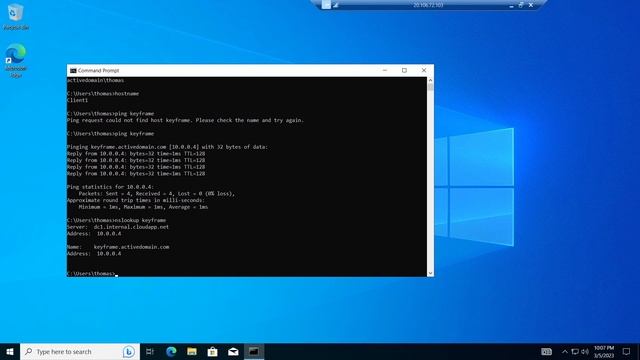Click the 'Client1' hostname output
The width and height of the screenshot is (640, 360).
77,100
